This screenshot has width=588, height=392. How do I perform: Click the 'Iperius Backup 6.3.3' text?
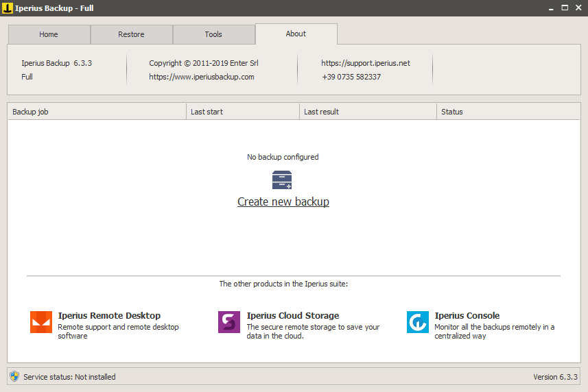pos(57,63)
